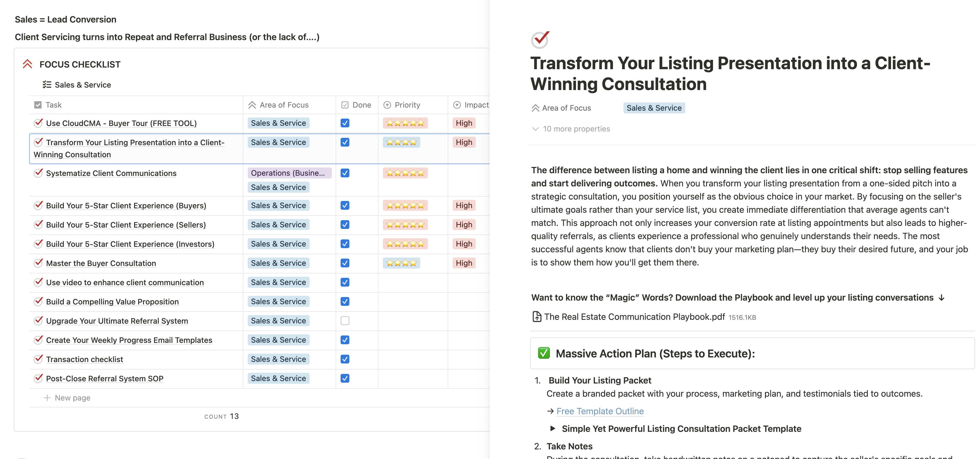The image size is (980, 459).
Task: Open the Free Template Outline link
Action: (x=600, y=411)
